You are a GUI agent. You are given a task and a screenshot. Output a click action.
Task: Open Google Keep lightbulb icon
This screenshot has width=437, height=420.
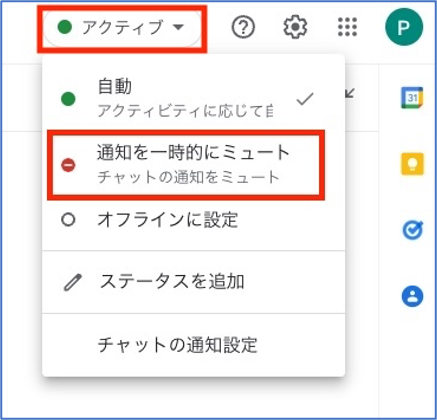tap(412, 164)
